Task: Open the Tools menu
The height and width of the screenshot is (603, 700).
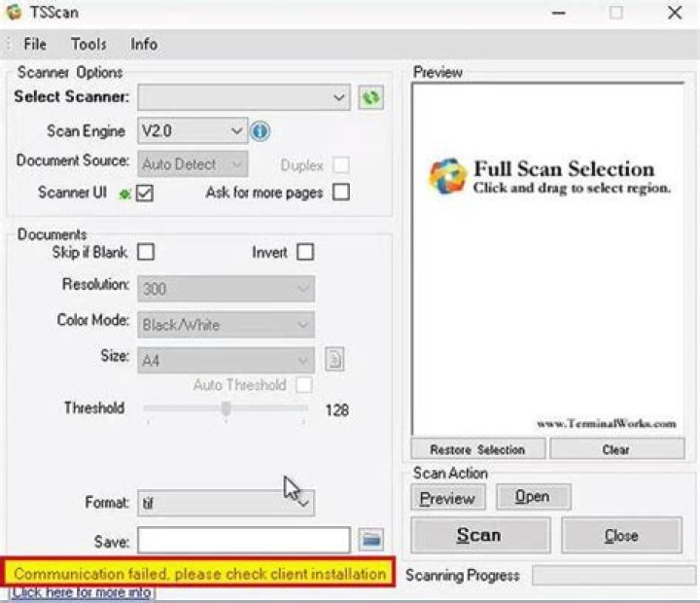Action: point(88,44)
